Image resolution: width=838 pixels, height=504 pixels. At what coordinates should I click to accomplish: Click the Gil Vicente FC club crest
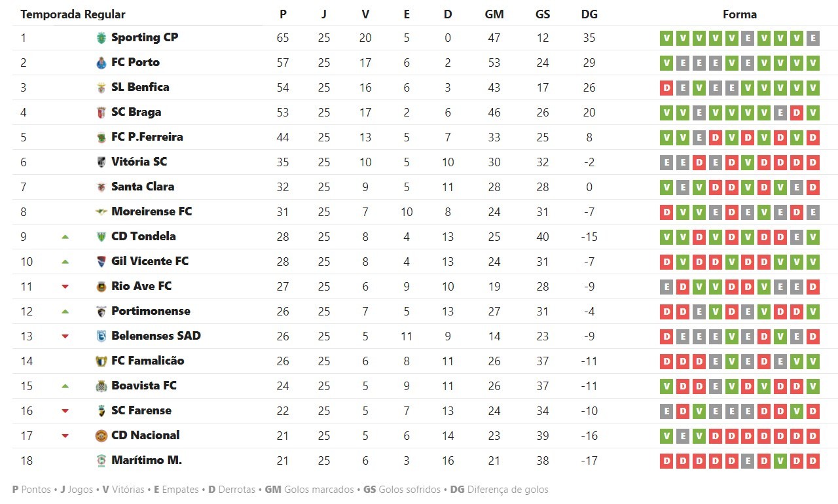click(101, 262)
